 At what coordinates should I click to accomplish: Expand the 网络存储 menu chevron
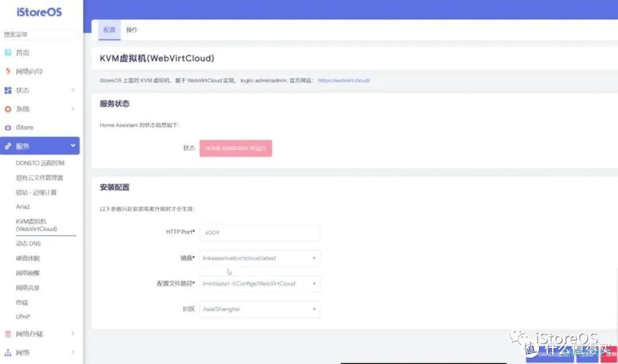(x=73, y=334)
